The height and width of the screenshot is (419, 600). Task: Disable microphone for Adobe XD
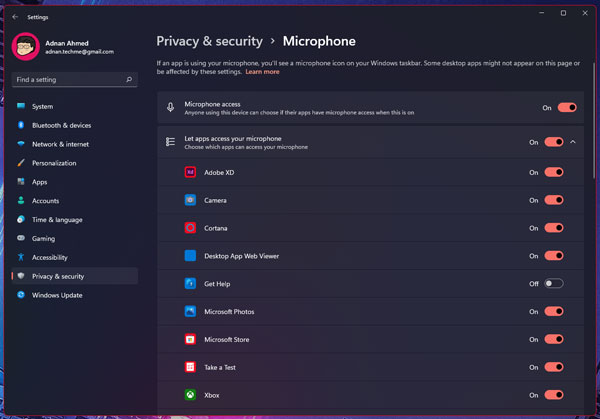(554, 172)
